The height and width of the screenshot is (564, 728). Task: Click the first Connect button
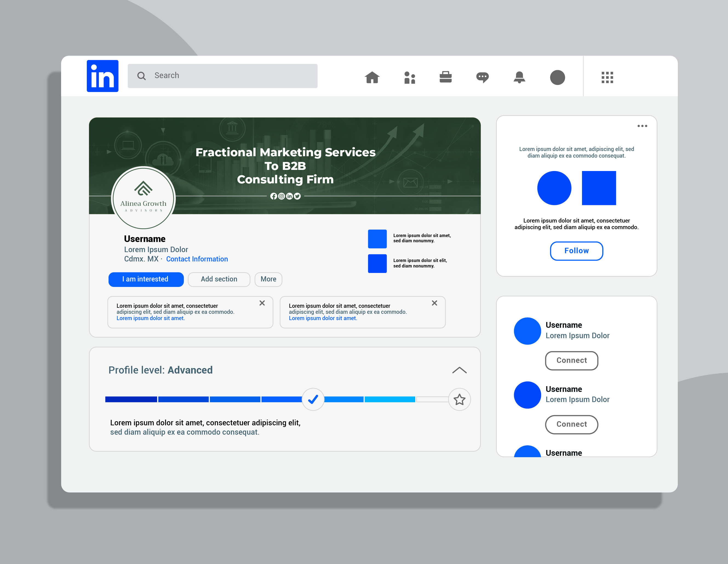[572, 361]
